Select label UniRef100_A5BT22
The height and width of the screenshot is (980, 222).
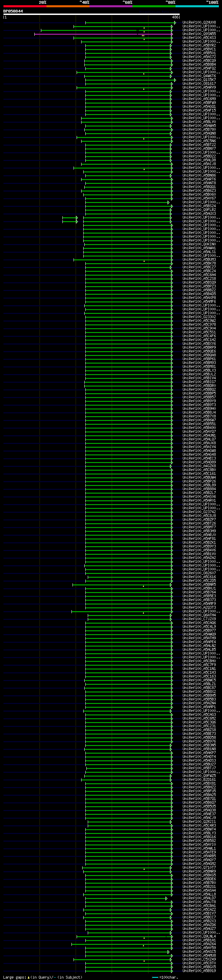point(199,145)
